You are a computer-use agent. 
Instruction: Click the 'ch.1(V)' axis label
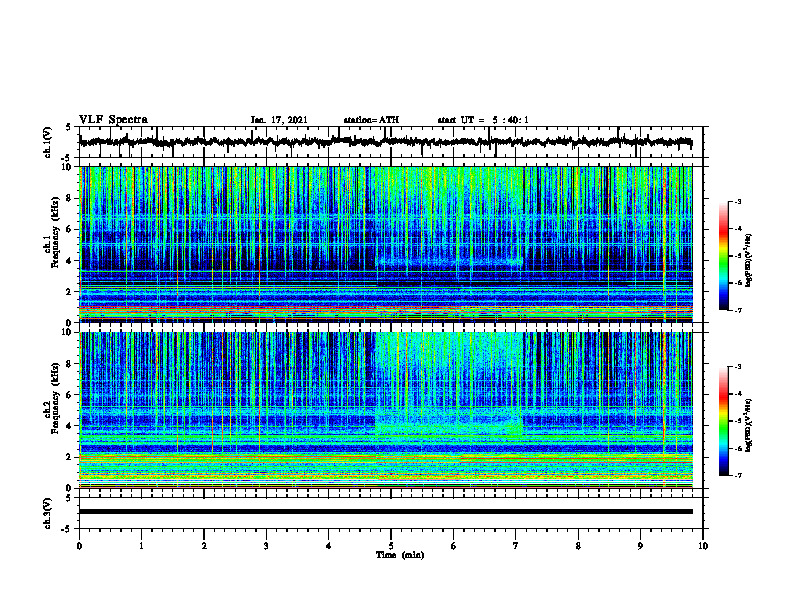point(47,142)
